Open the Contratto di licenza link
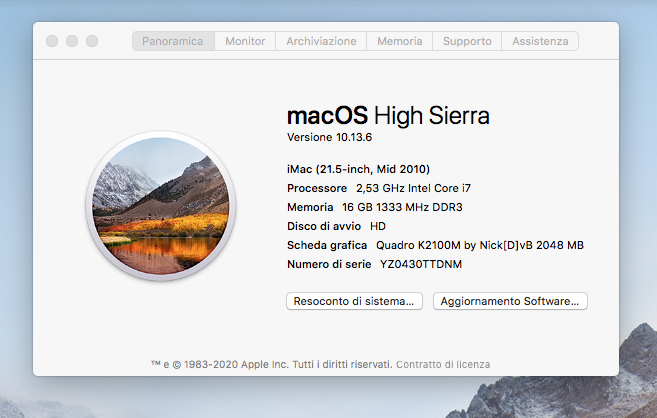 [443, 364]
